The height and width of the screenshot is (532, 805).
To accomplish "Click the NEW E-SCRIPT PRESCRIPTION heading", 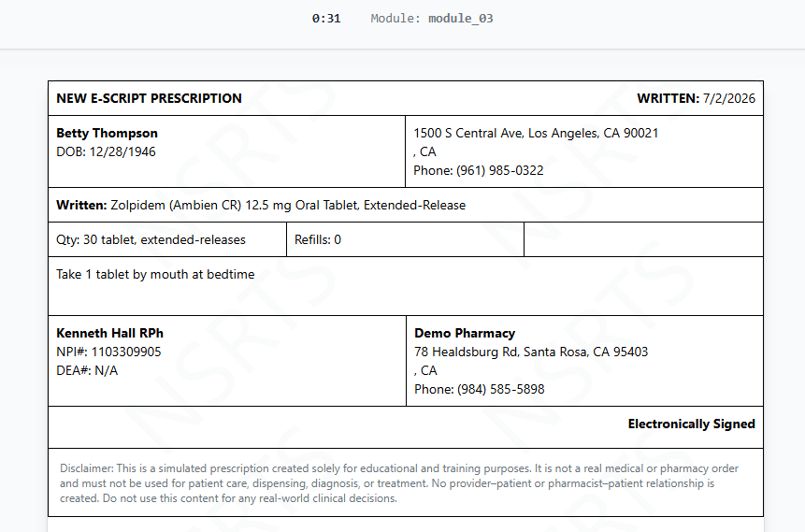I will (x=149, y=98).
